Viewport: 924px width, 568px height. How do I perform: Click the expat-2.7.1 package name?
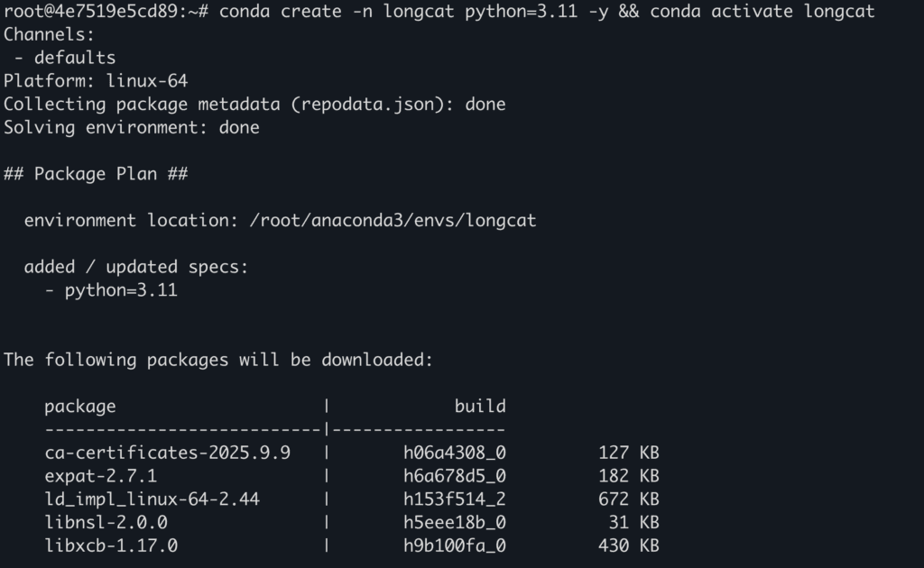click(x=100, y=476)
